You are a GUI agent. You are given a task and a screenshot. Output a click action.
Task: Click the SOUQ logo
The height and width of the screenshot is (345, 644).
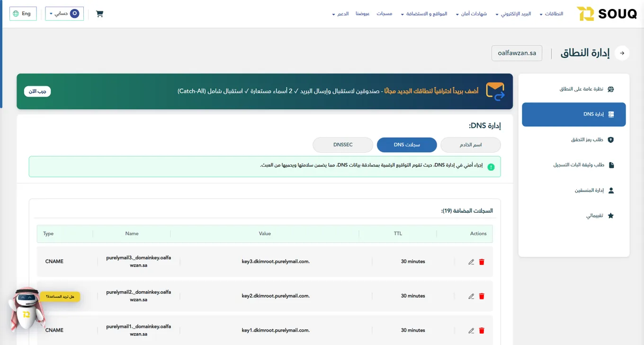(x=607, y=14)
